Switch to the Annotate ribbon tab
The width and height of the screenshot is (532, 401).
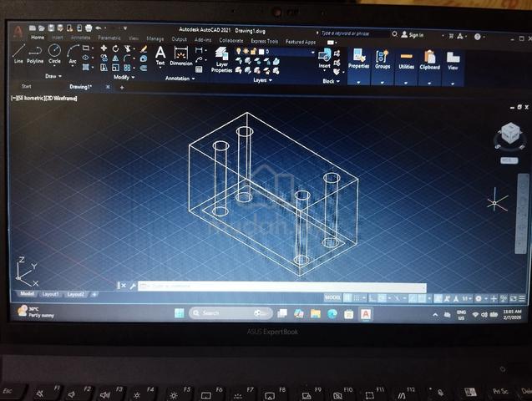click(81, 38)
